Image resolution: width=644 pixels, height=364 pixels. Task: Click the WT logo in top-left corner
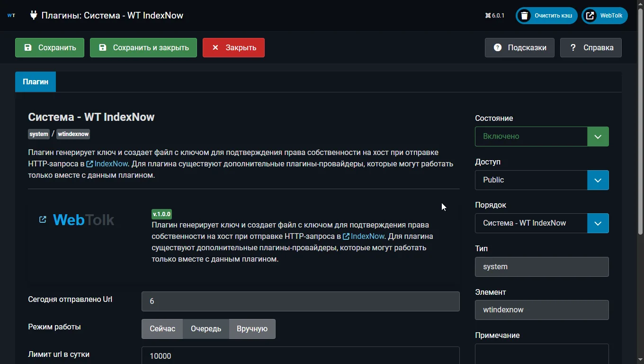coord(11,16)
